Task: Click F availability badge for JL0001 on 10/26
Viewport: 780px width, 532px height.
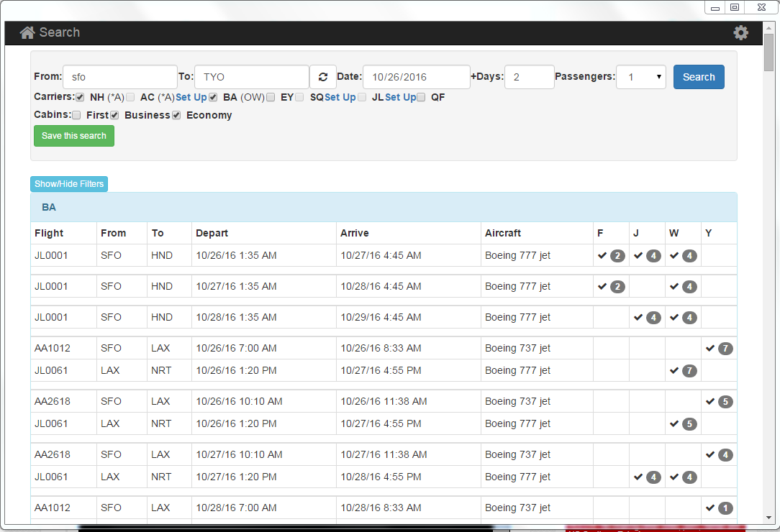Action: tap(617, 255)
